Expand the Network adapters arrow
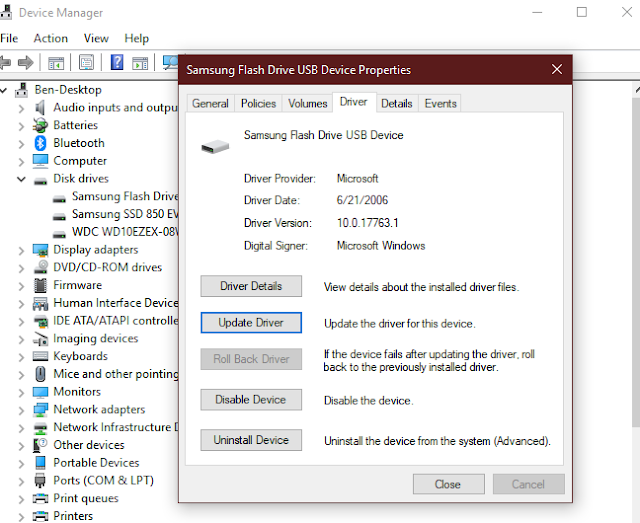The width and height of the screenshot is (640, 523). point(21,410)
